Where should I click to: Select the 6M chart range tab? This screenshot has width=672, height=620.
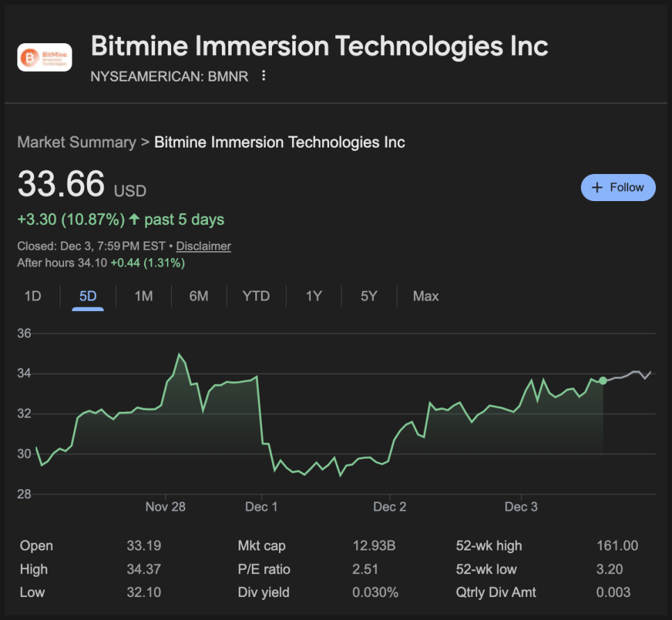point(198,296)
